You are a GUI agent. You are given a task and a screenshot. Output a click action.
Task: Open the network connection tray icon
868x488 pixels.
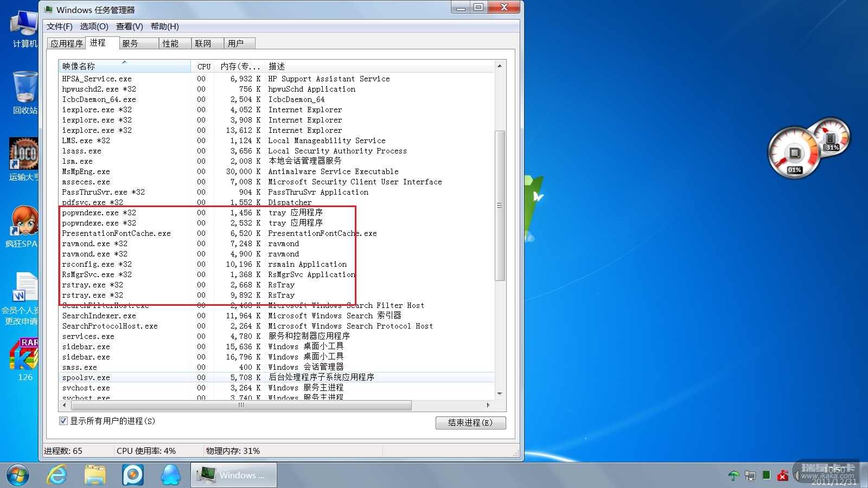tap(750, 476)
